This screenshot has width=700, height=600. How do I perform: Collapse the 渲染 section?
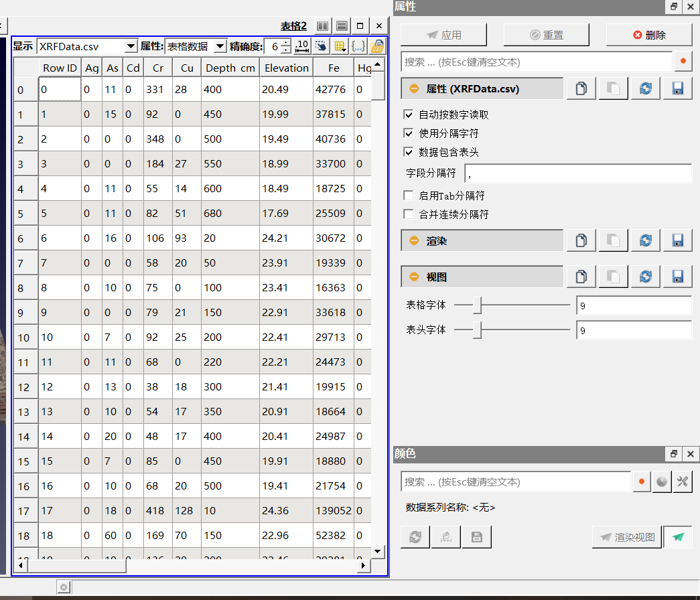pos(414,240)
